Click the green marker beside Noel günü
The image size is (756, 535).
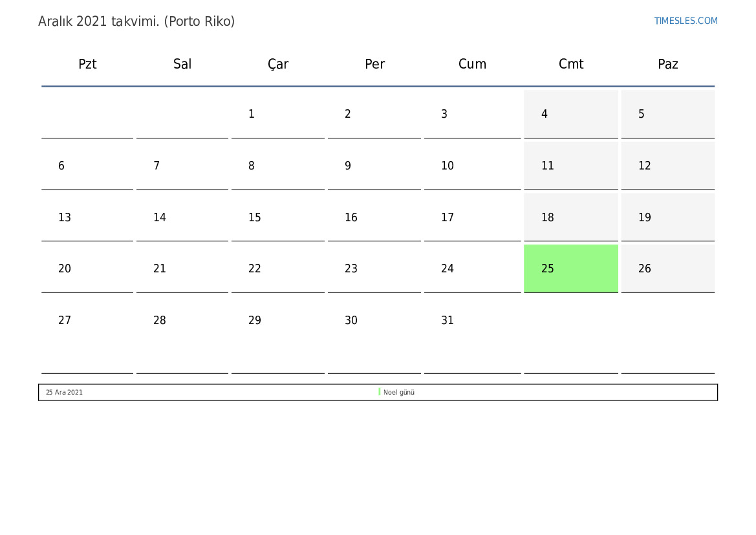tap(380, 392)
